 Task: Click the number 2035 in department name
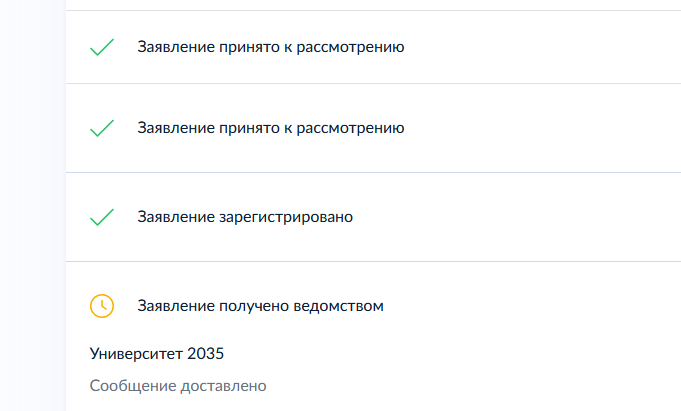[x=205, y=354]
